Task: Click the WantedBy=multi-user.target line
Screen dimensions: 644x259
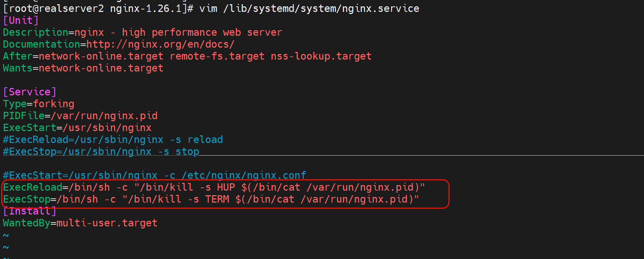Action: coord(80,223)
